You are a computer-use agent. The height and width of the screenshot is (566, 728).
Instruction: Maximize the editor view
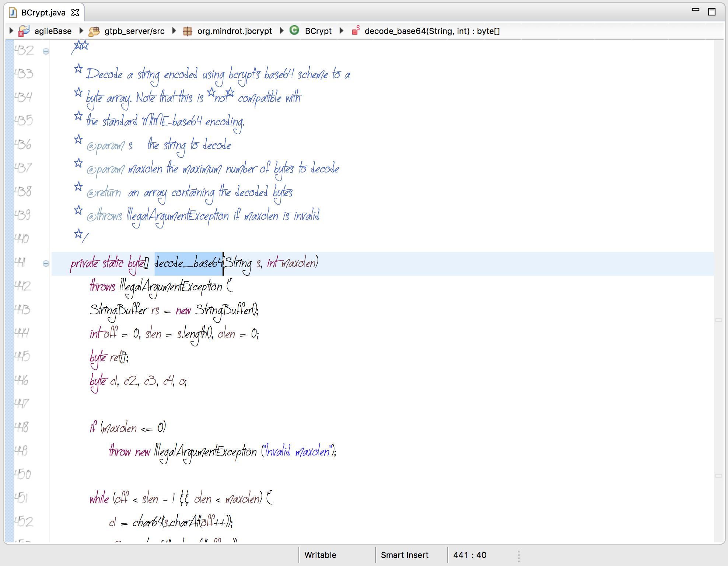point(712,12)
